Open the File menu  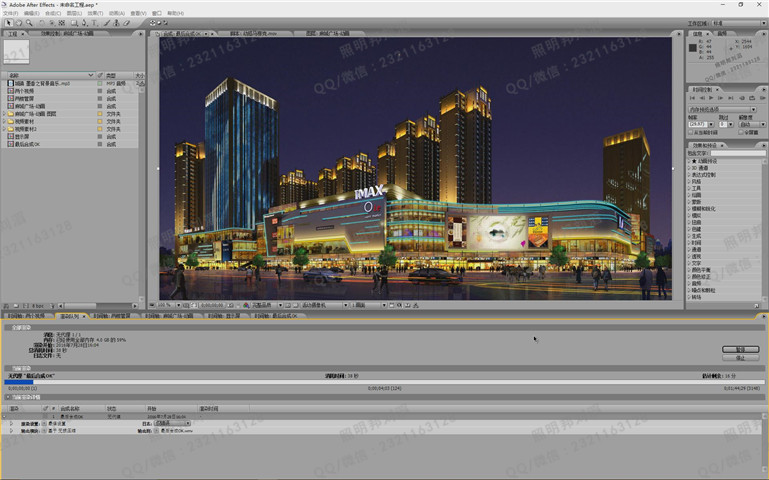click(10, 13)
